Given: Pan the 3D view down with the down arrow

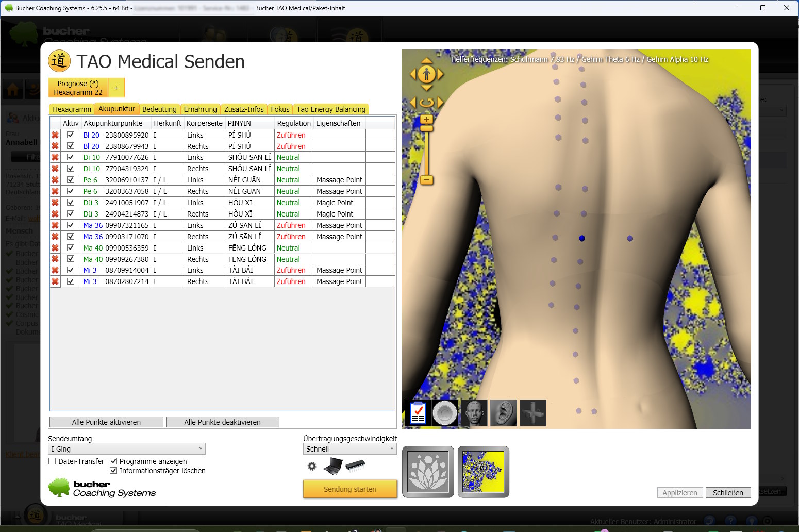Looking at the screenshot, I should point(426,88).
